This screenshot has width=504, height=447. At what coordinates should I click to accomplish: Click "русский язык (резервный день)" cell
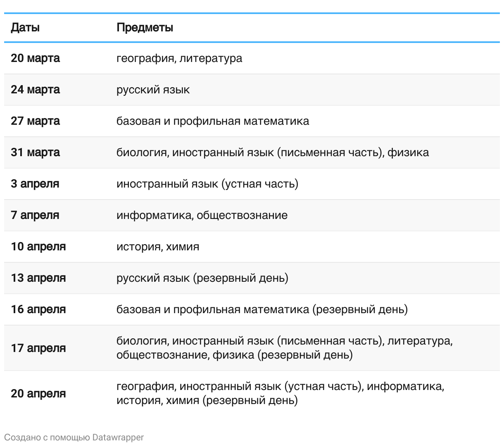(x=202, y=278)
